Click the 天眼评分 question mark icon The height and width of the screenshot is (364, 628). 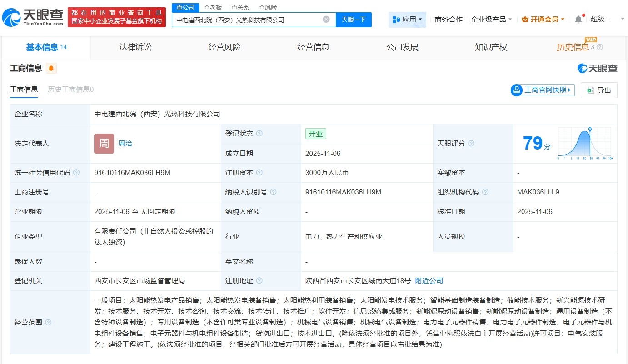[x=471, y=143]
